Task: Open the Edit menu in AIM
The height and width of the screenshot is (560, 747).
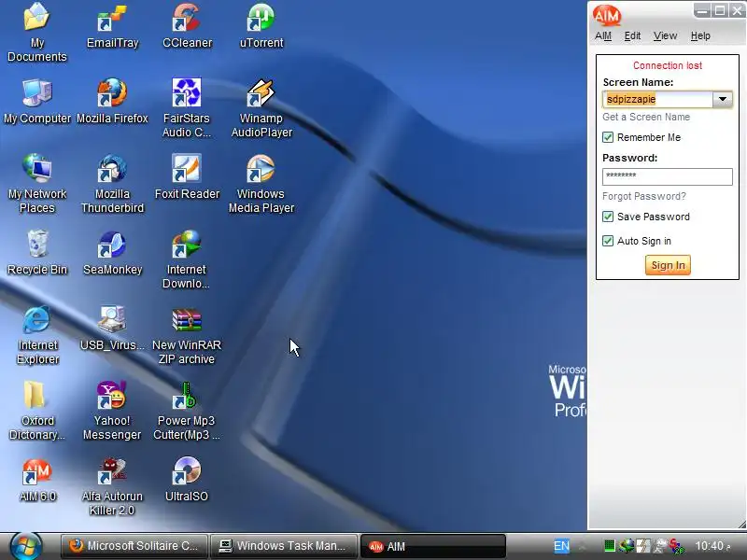Action: coord(633,35)
